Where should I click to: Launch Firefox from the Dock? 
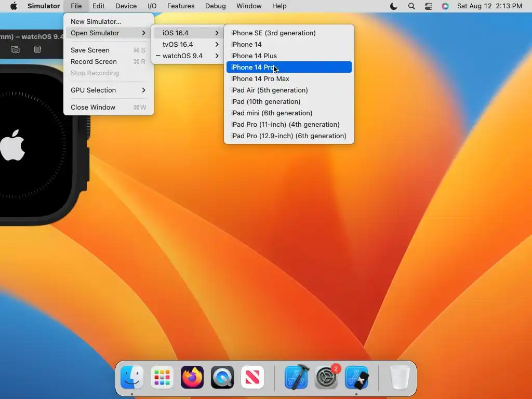pyautogui.click(x=192, y=377)
